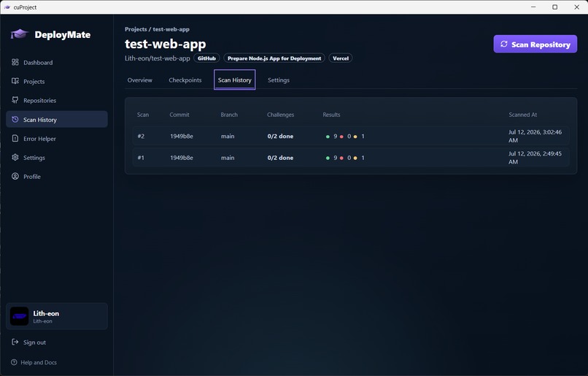This screenshot has height=376, width=588.
Task: Click yellow warning dot in scan #1 row
Action: (355, 158)
